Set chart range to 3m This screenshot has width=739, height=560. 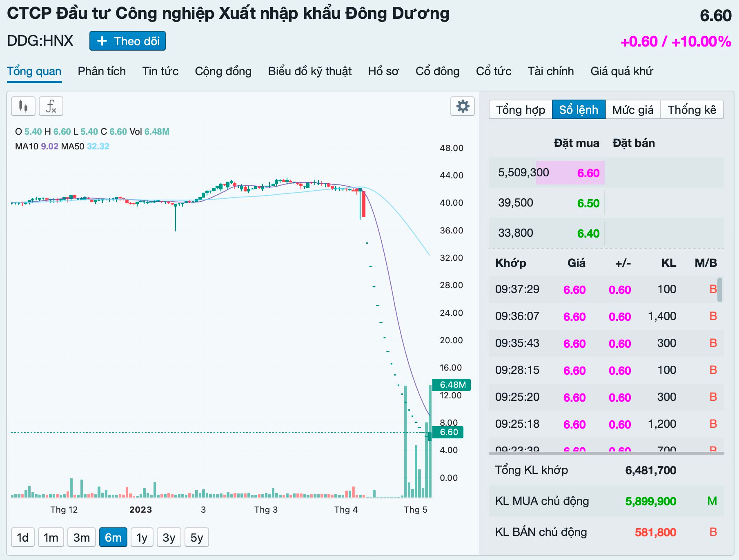[x=82, y=538]
